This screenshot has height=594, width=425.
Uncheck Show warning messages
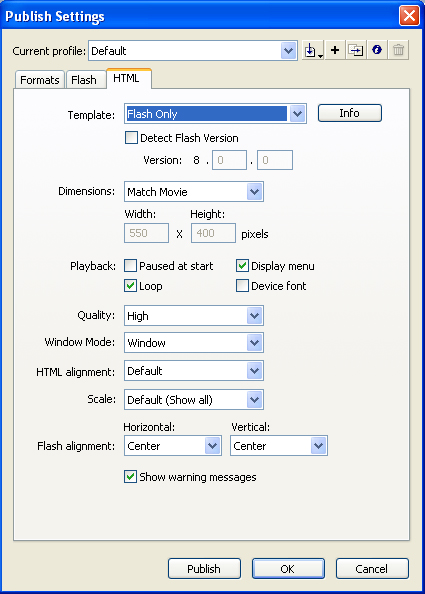130,477
